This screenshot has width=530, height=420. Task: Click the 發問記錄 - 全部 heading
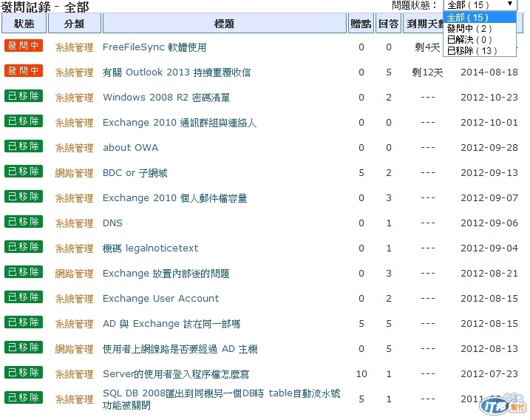tap(45, 7)
